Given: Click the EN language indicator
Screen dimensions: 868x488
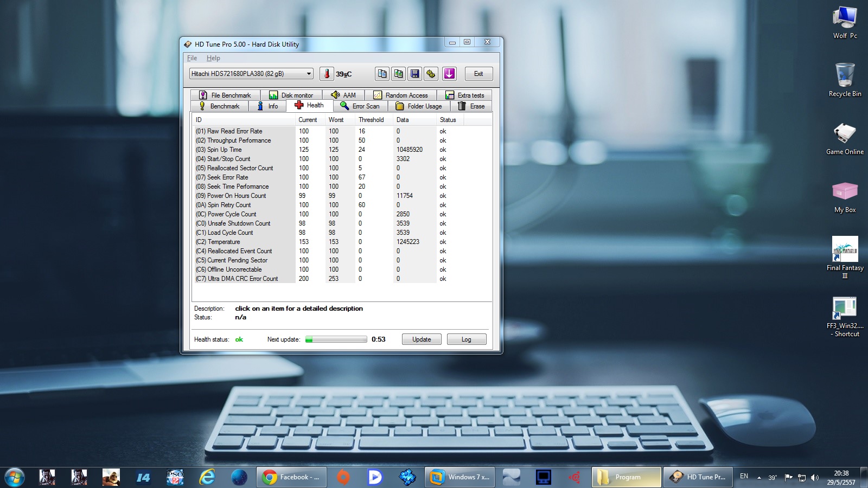Looking at the screenshot, I should pyautogui.click(x=744, y=476).
